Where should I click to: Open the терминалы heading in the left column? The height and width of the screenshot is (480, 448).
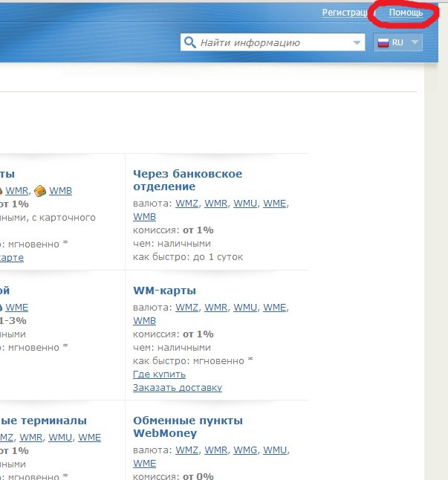click(x=43, y=421)
